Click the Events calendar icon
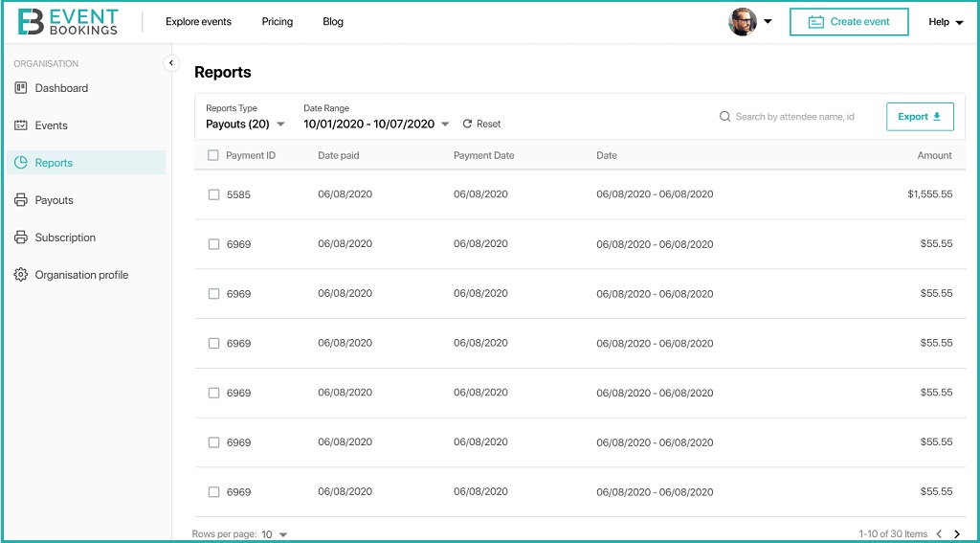This screenshot has width=980, height=543. [21, 125]
